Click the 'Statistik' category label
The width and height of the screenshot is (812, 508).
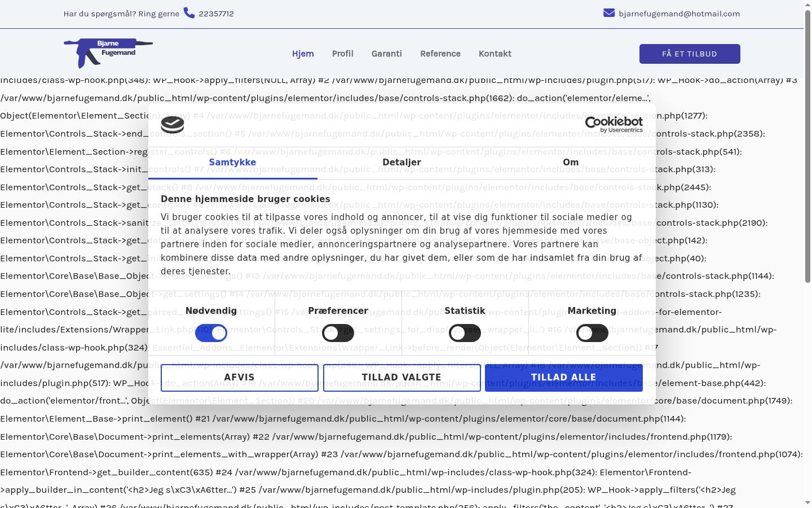pos(465,311)
